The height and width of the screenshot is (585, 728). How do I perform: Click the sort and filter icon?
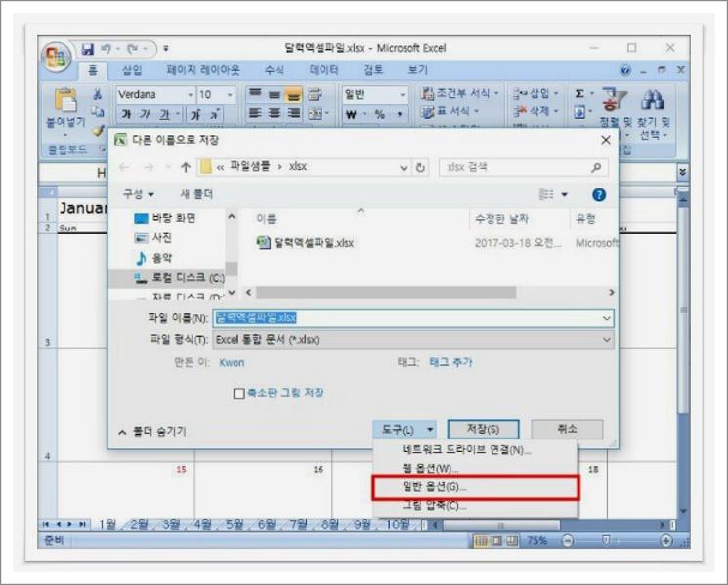pos(615,100)
